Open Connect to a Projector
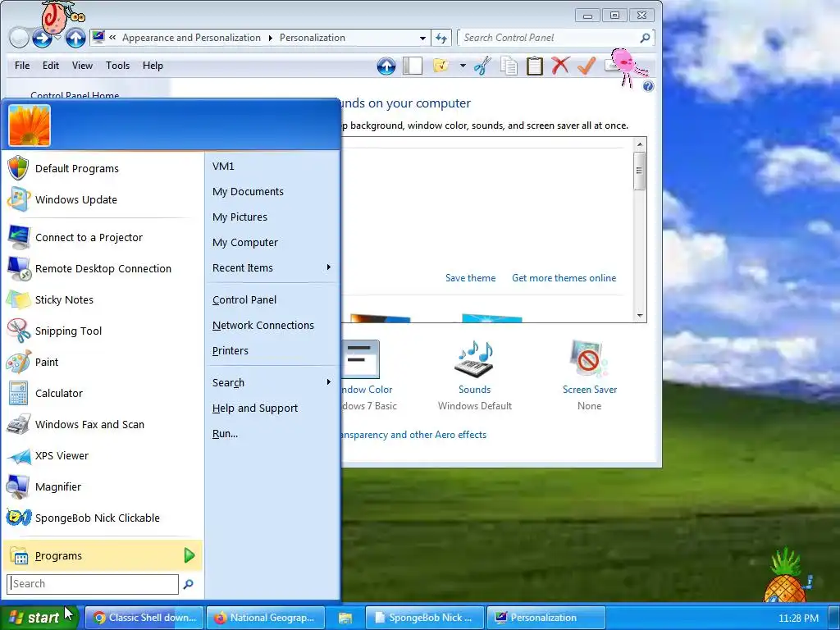This screenshot has height=630, width=840. pyautogui.click(x=102, y=237)
